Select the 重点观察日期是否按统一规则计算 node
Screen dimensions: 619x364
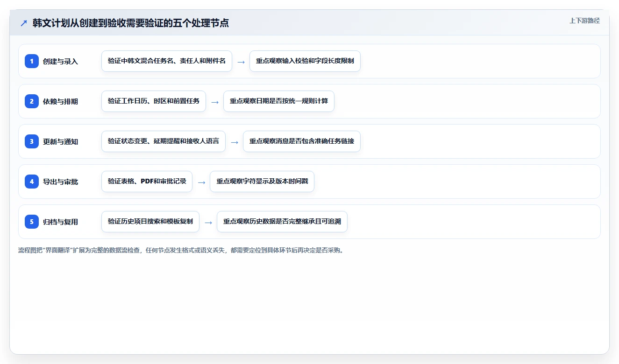tap(279, 101)
